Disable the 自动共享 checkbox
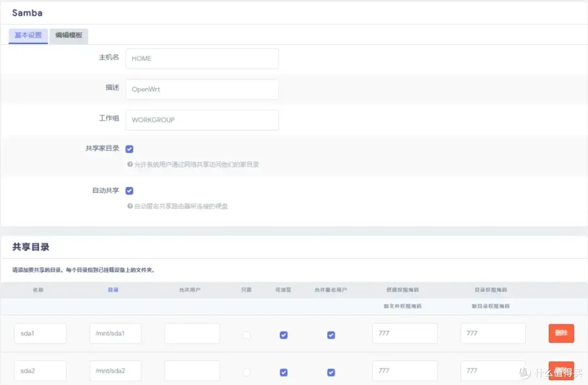 [x=130, y=191]
